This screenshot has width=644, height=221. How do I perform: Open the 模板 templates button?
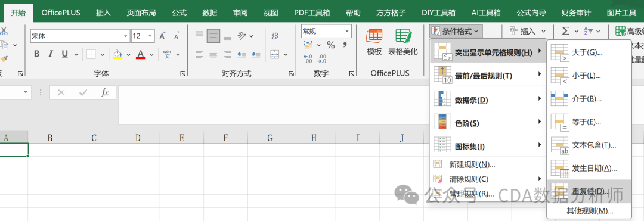374,42
